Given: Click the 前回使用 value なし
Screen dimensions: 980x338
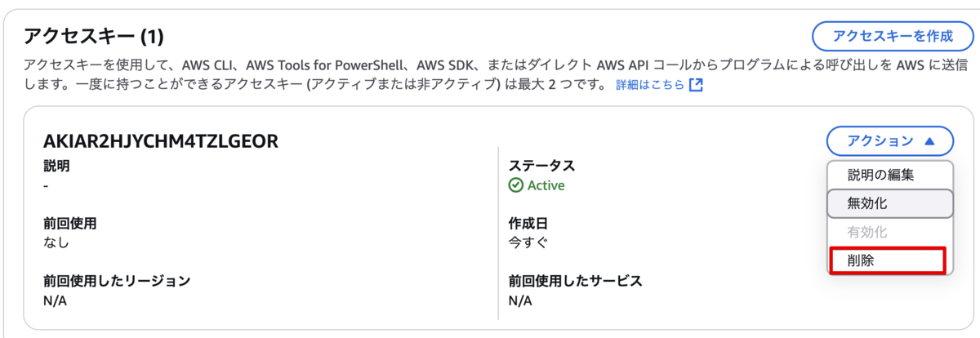Looking at the screenshot, I should pos(56,242).
